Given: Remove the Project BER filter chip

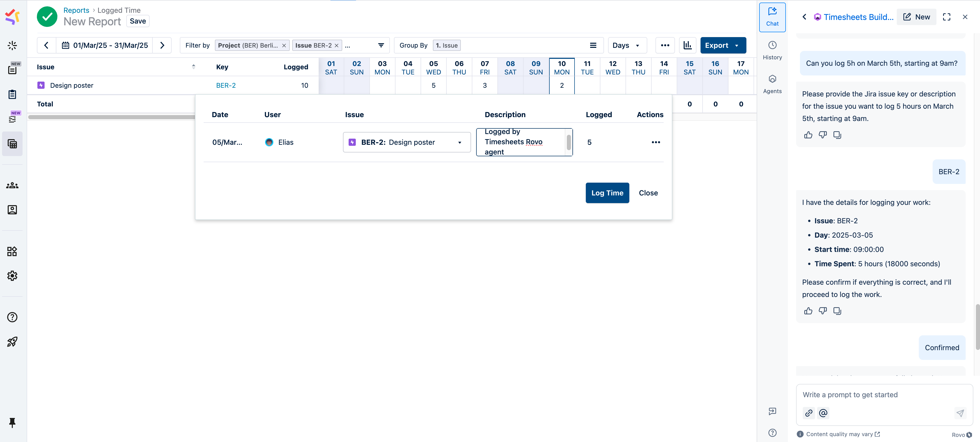Looking at the screenshot, I should pyautogui.click(x=284, y=46).
